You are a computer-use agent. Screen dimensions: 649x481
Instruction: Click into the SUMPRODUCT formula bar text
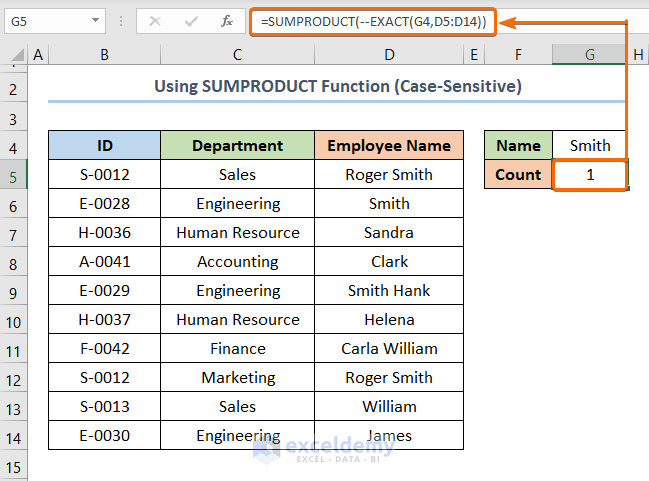point(372,21)
